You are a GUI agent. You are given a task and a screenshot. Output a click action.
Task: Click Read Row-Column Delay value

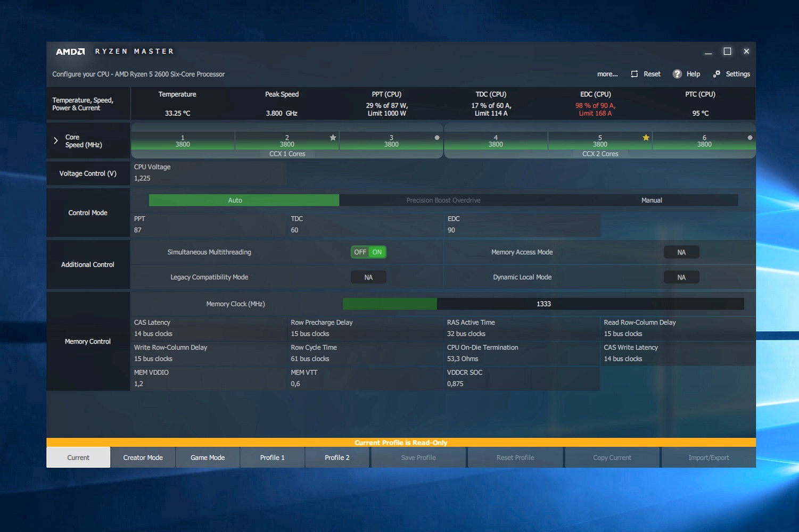click(623, 334)
